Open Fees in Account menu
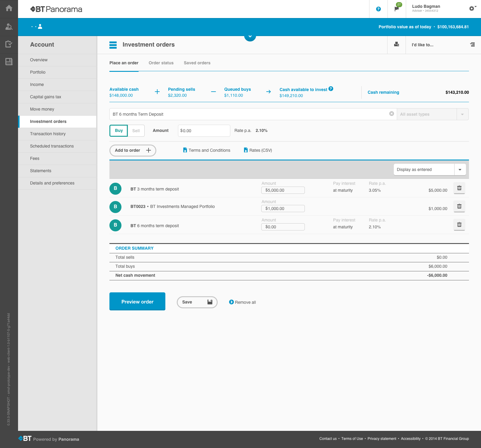 [x=57, y=159]
